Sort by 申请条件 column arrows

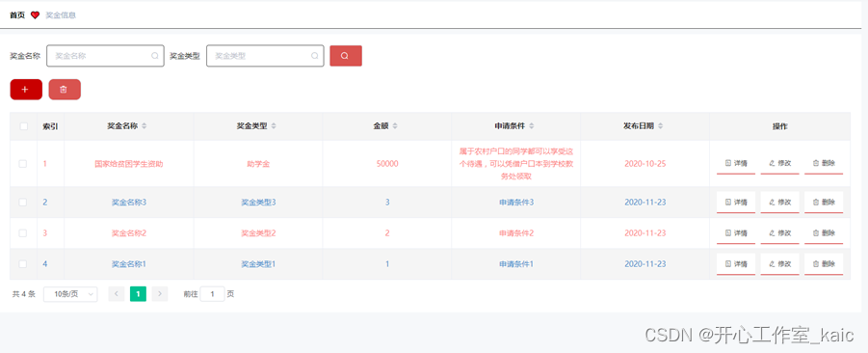click(532, 126)
